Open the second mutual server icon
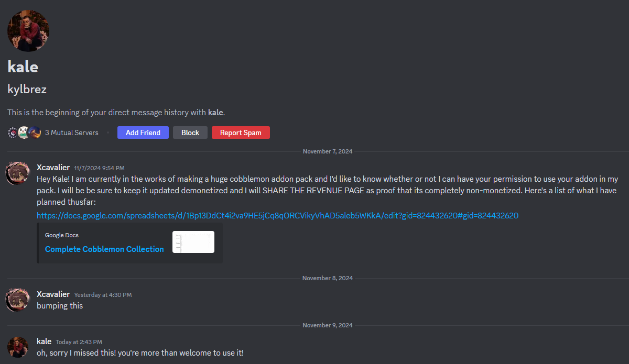 [x=24, y=133]
